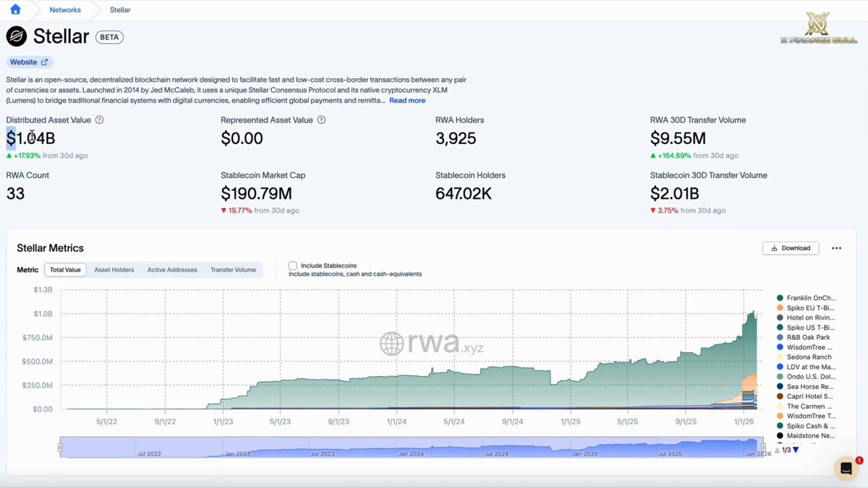Viewport: 868px width, 488px height.
Task: Toggle Maidstone Ne... legend entry
Action: tap(807, 436)
